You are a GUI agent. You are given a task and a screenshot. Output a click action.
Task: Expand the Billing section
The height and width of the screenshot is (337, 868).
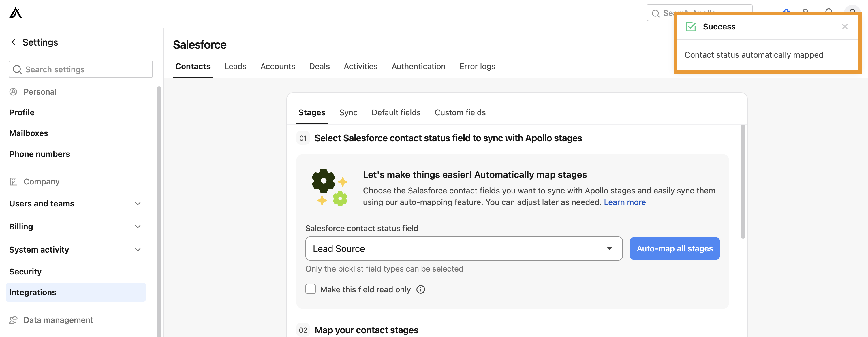(x=138, y=227)
